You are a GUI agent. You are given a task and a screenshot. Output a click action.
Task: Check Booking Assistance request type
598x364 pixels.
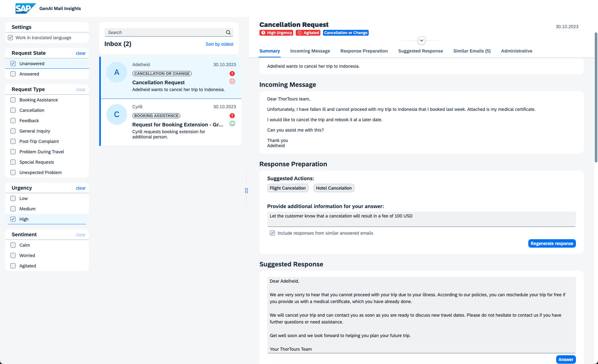coord(13,100)
